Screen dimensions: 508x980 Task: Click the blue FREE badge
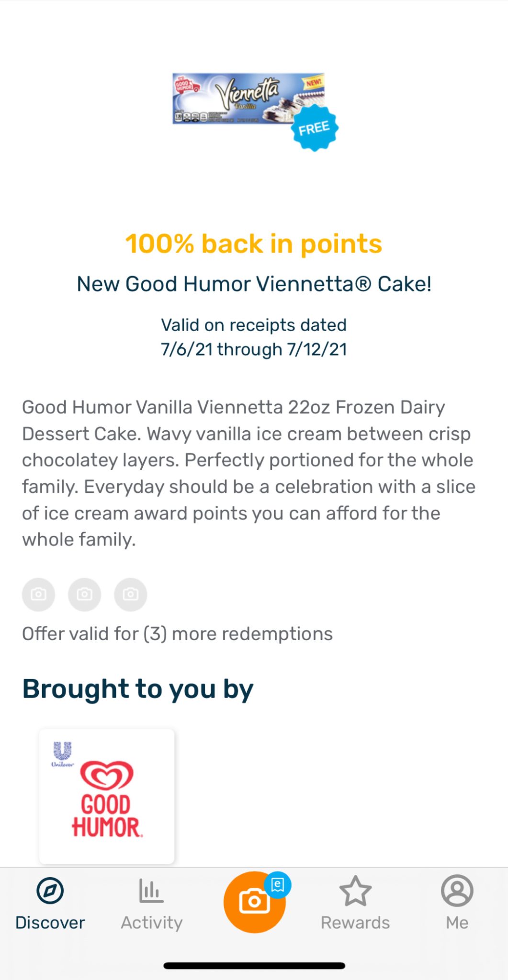pyautogui.click(x=314, y=128)
